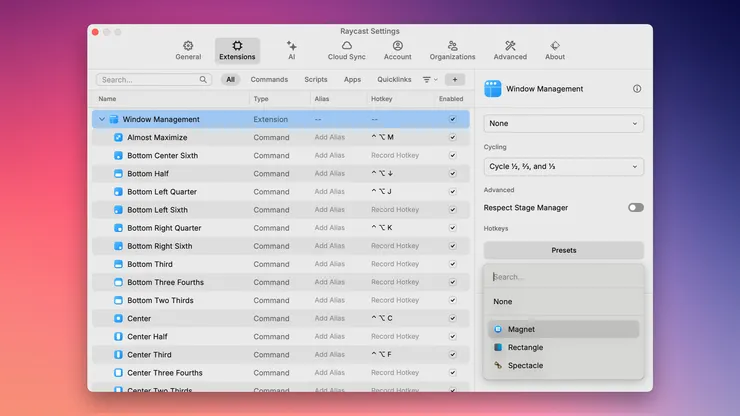Record hotkey for Center Three Fourths

pyautogui.click(x=395, y=373)
